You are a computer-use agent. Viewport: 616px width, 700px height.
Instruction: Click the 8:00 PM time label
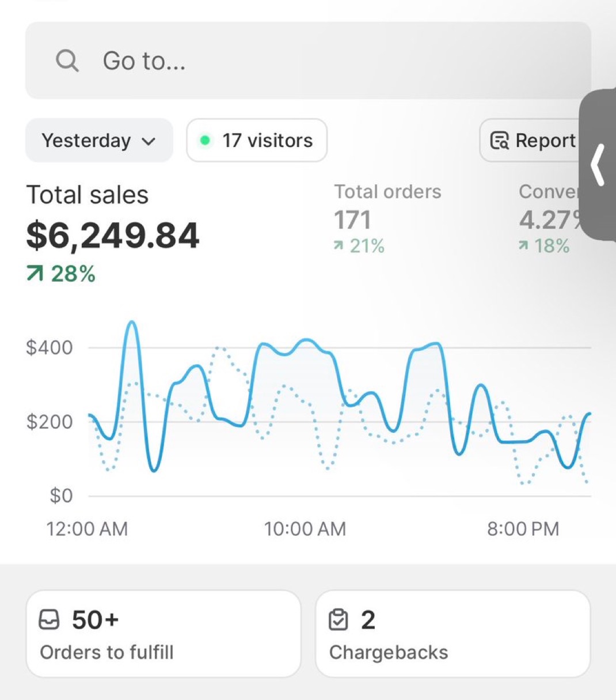point(523,529)
